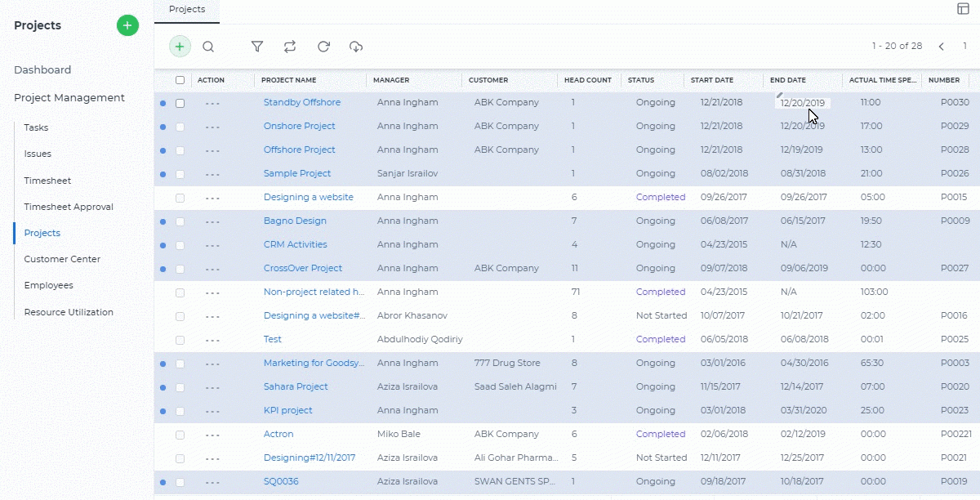Open Customer Center in sidebar
Viewport: 980px width, 500px height.
click(62, 259)
